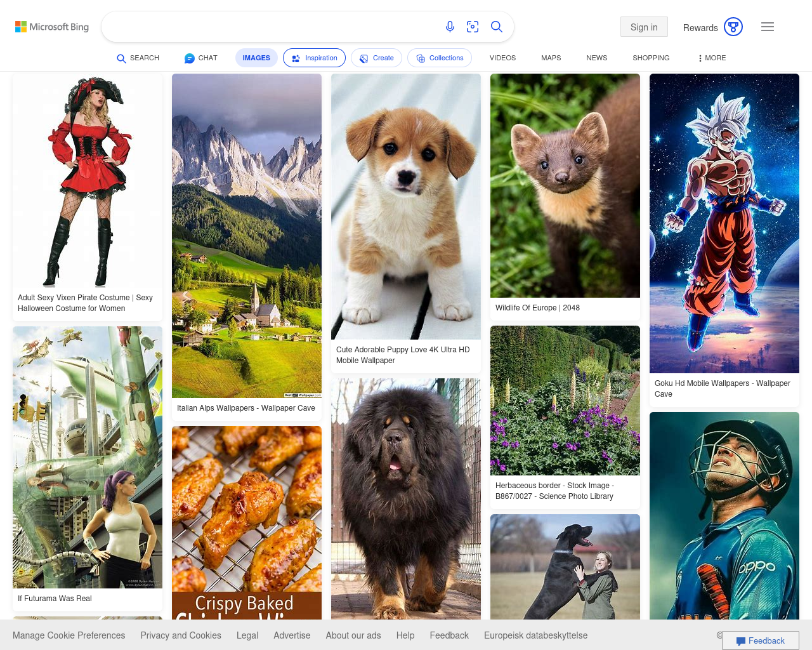Click the Feedback button with chat icon

760,640
